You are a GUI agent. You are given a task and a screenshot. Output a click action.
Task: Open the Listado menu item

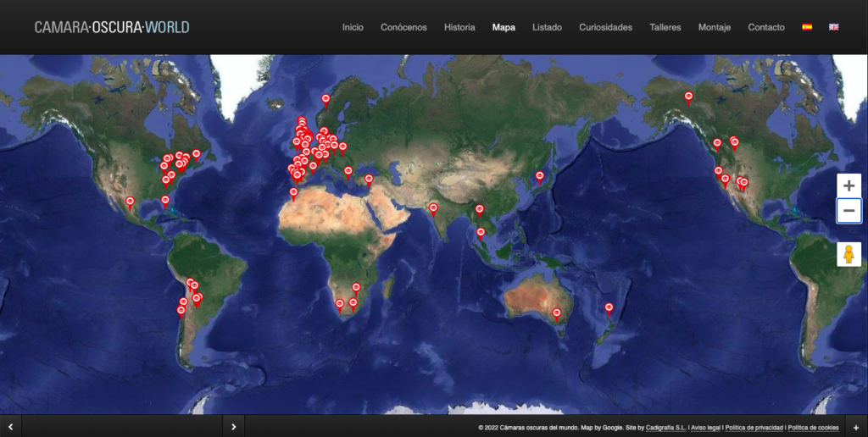click(x=547, y=27)
